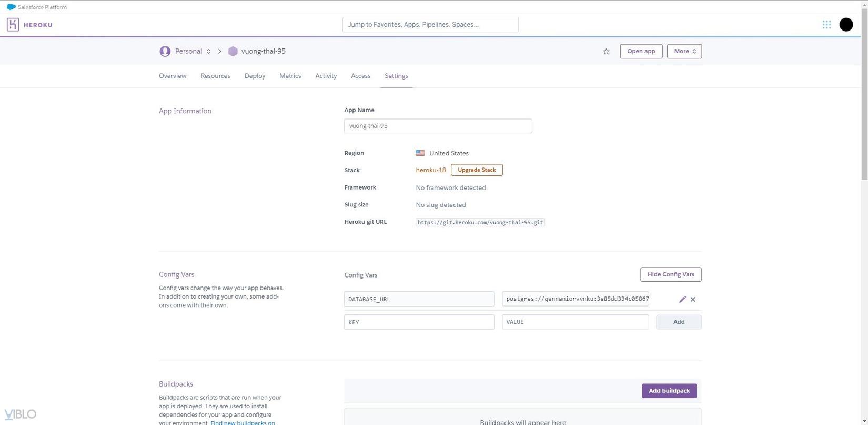Viewport: 868px width, 425px height.
Task: Favorite the app with the star icon
Action: [x=606, y=52]
